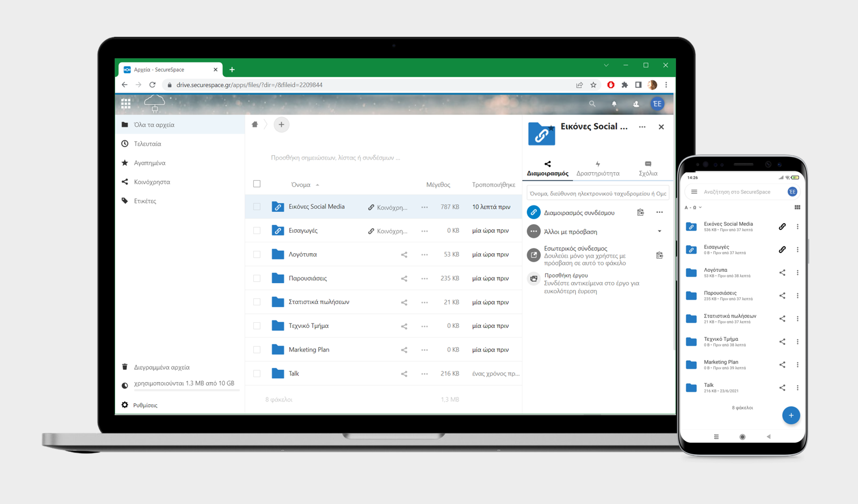Screen dimensions: 858x504
Task: Check the Talk row checkbox
Action: (x=257, y=374)
